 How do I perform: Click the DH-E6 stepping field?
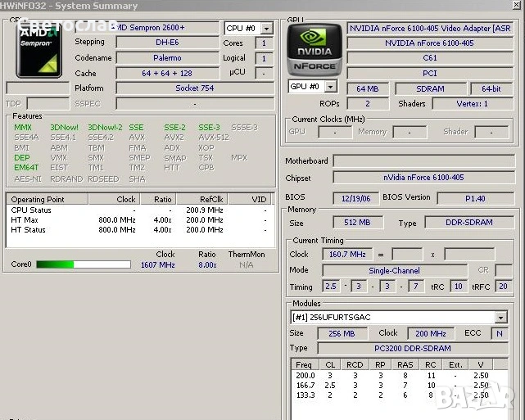[167, 43]
